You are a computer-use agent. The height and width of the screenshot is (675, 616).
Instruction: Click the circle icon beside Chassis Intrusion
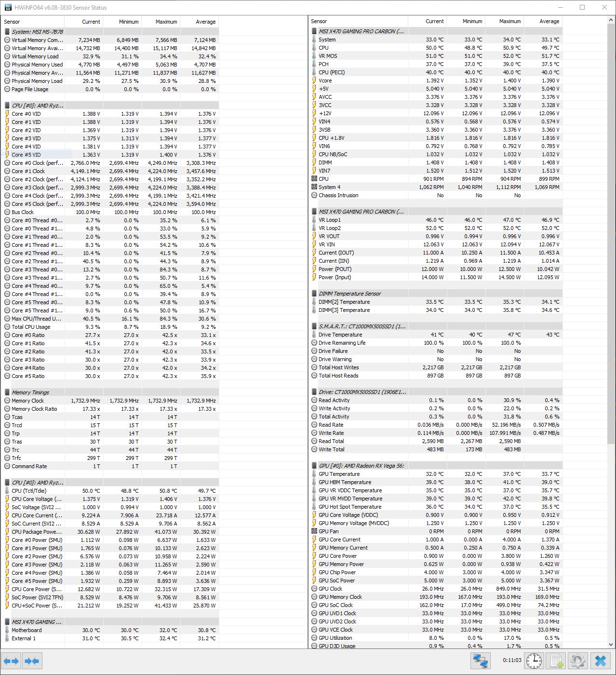tap(314, 195)
